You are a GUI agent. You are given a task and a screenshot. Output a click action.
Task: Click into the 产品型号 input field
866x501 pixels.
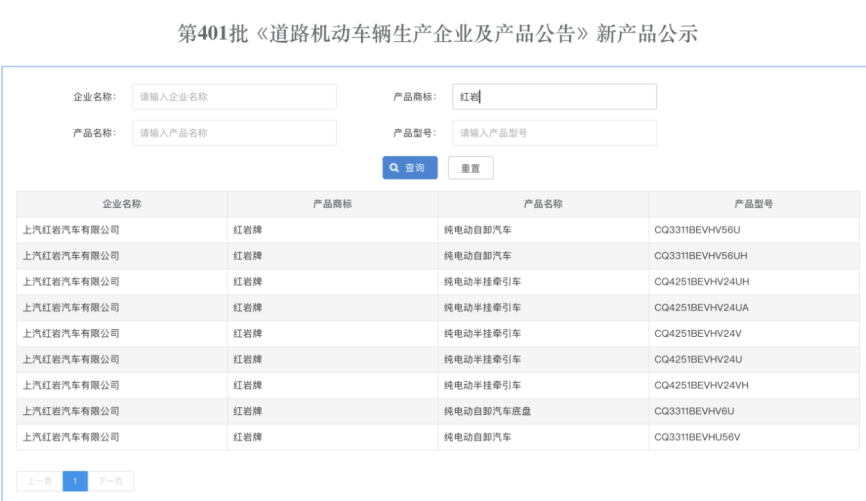pyautogui.click(x=554, y=133)
